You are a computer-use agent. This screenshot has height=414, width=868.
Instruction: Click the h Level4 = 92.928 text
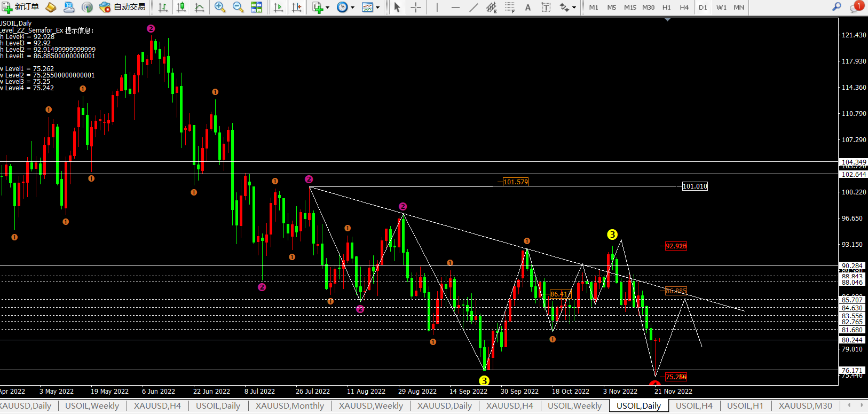coord(28,37)
